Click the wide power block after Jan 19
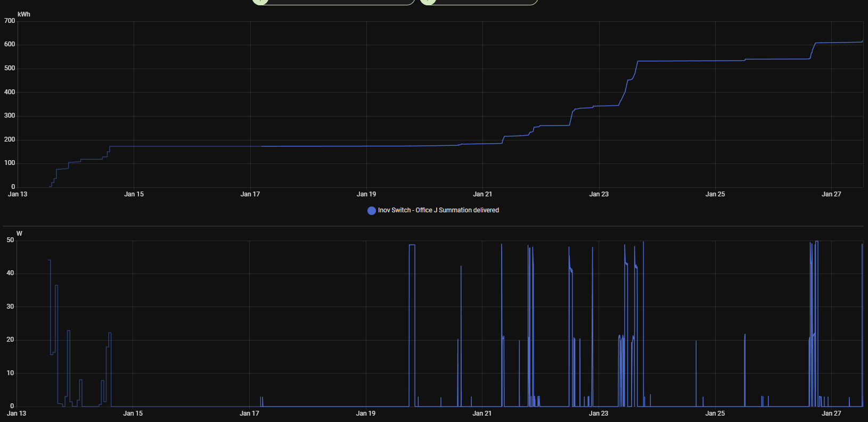868x422 pixels. (x=412, y=319)
